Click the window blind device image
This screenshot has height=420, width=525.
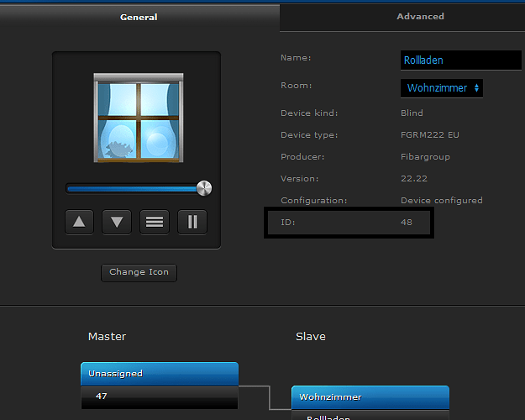click(139, 117)
